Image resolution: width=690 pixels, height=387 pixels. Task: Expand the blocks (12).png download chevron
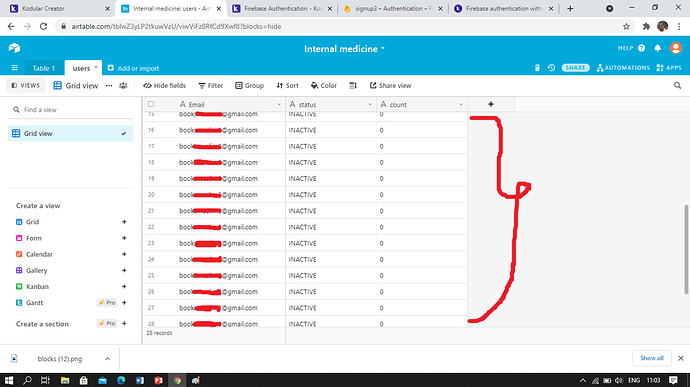(x=107, y=359)
